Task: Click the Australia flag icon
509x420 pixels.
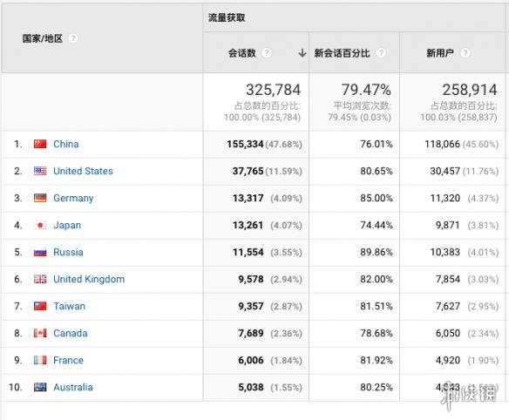Action: click(40, 387)
